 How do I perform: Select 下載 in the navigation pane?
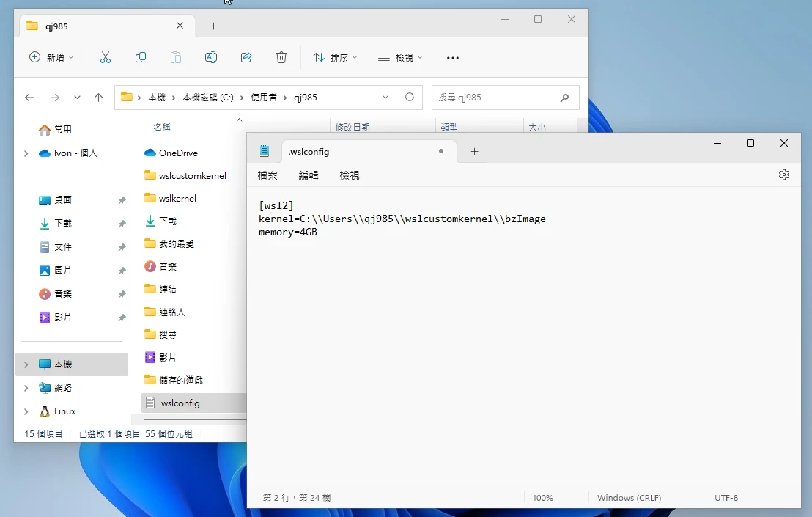click(x=63, y=224)
